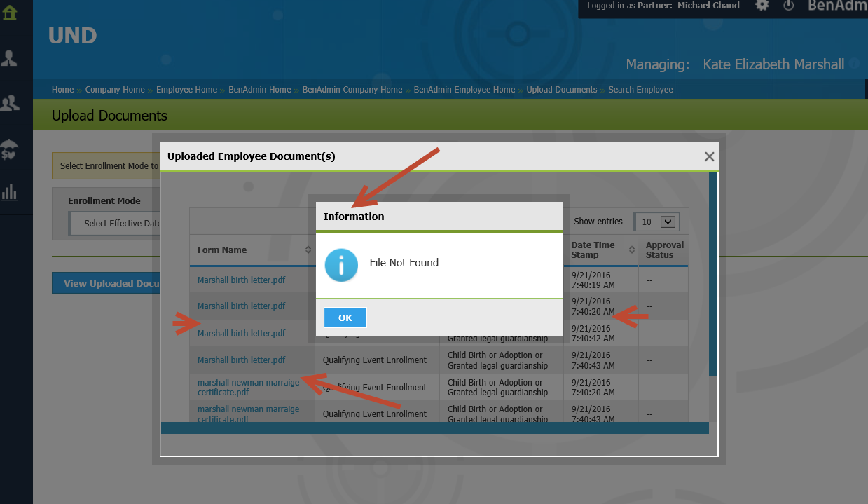Sort by Form Name column arrows
Viewport: 868px width, 504px height.
point(308,250)
